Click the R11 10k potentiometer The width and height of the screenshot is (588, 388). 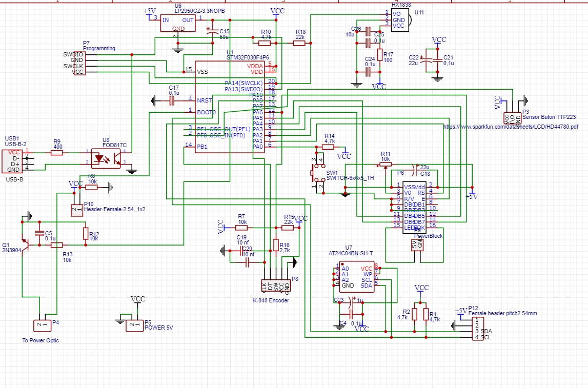coord(385,165)
